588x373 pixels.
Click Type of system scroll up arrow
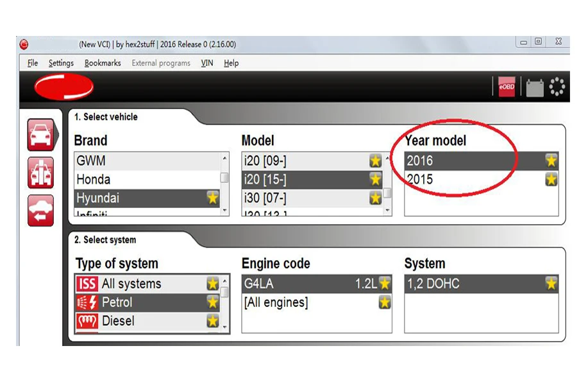224,281
